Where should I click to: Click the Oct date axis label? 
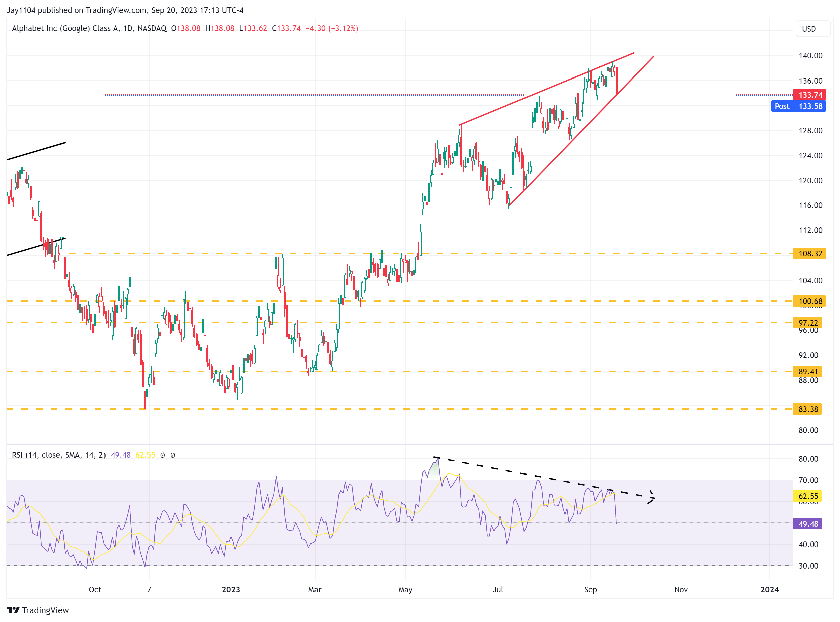95,589
